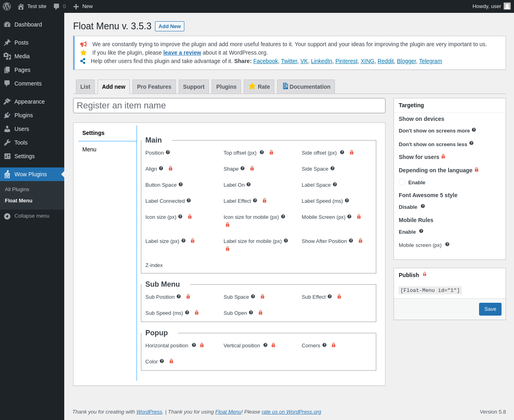Click the red lock icon next to Sub Position

(188, 296)
